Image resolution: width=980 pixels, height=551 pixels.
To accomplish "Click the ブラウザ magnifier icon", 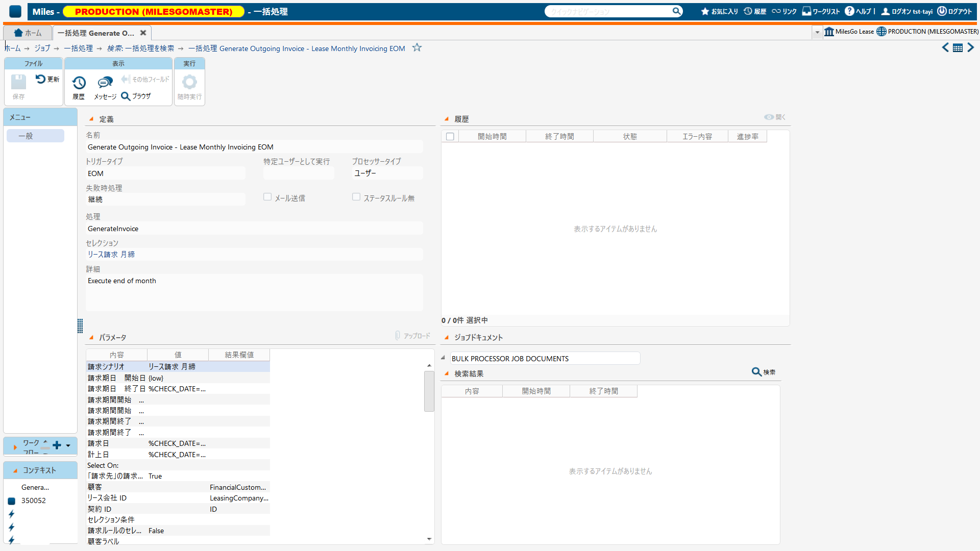I will [x=126, y=96].
